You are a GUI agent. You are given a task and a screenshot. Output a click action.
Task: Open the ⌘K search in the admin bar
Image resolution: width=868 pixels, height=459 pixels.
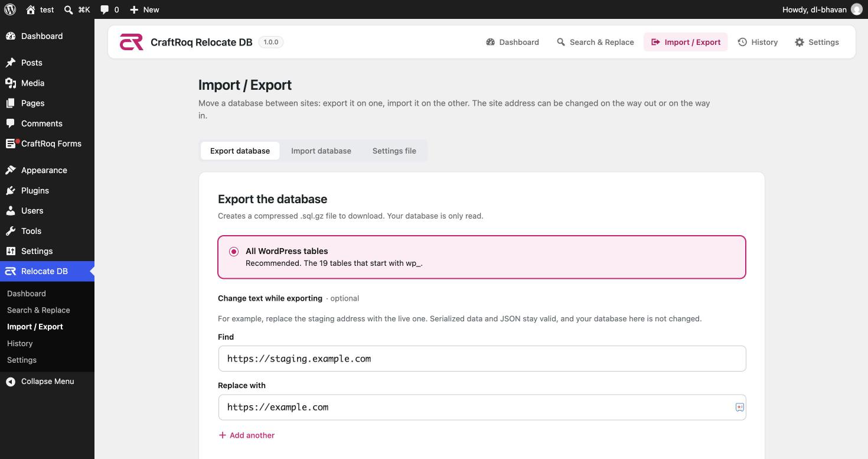(x=77, y=9)
